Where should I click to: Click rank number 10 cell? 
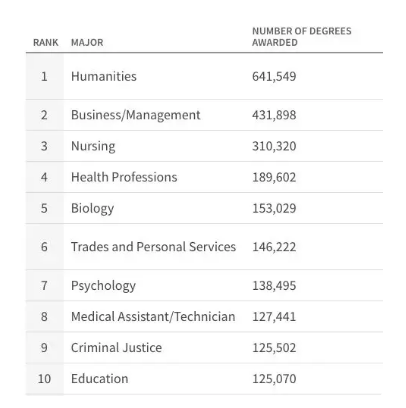click(x=44, y=379)
